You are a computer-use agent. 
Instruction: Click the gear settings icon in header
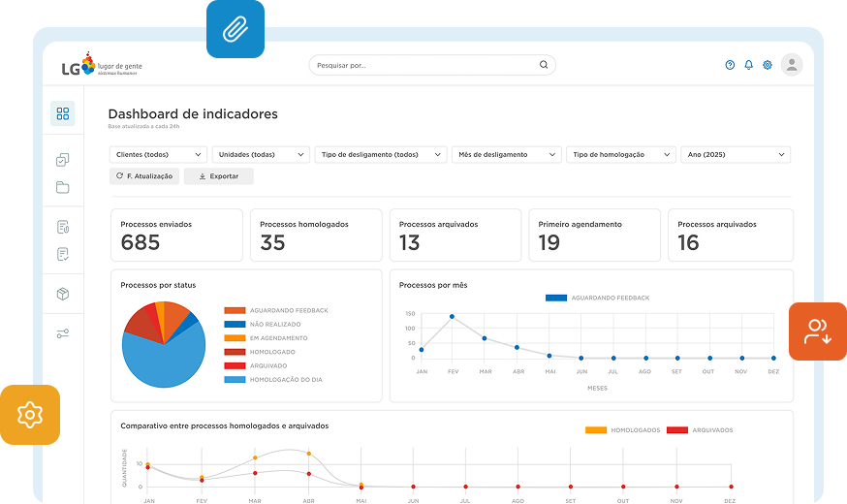768,65
